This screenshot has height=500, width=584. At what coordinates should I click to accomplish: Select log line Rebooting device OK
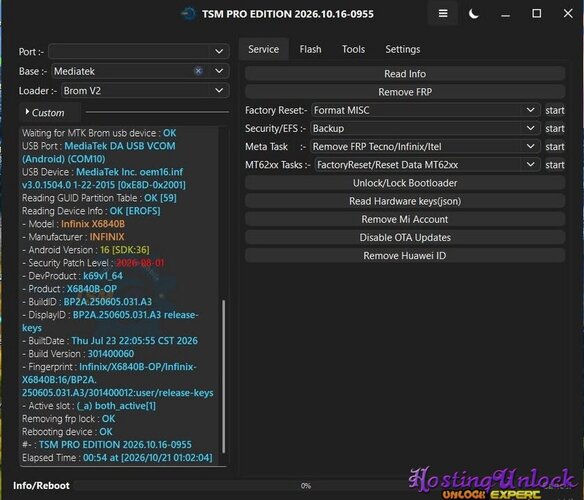coord(67,432)
